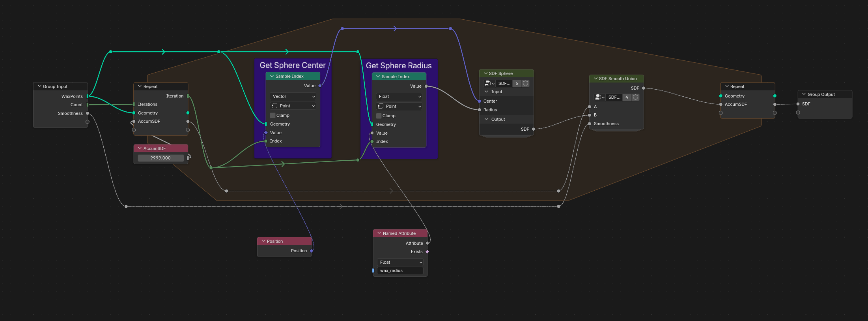
Task: Open the Vector data type dropdown
Action: pos(293,96)
